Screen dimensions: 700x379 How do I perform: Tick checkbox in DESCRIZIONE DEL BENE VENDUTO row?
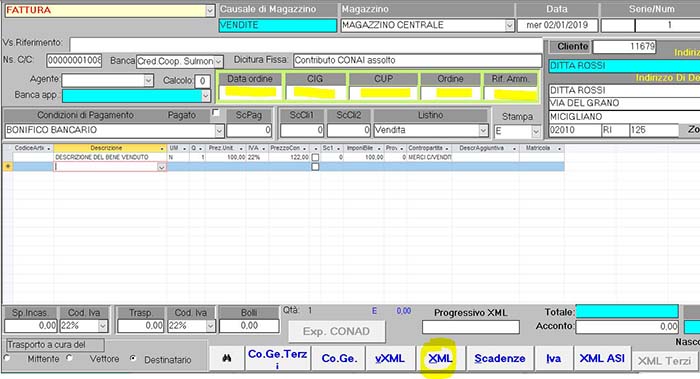tap(315, 157)
